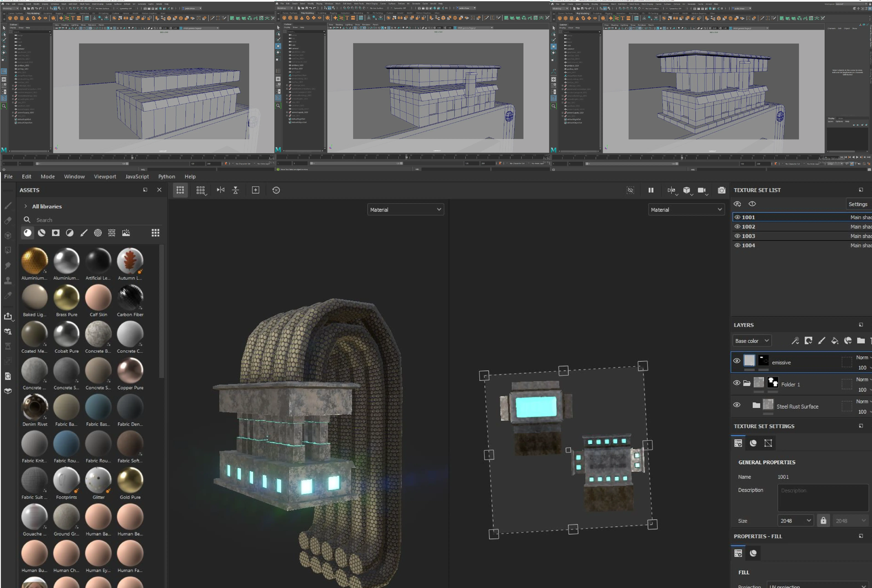Hide the Folder 1 layer group
Screen dimensions: 872x588
coord(737,383)
